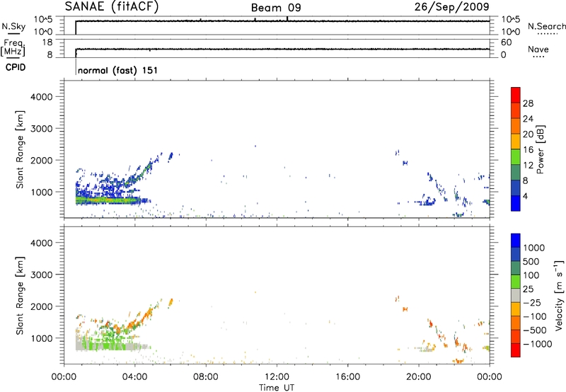Click the -25 value on Velocity colour bar

(532, 303)
